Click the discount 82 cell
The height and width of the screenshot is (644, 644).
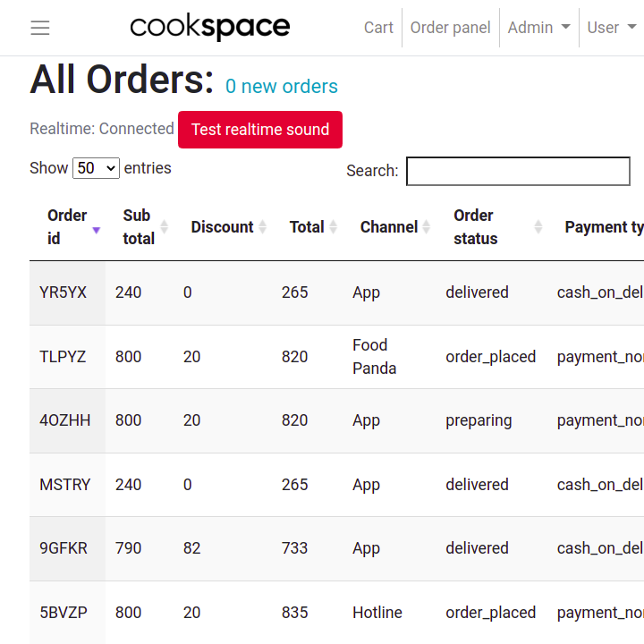(191, 548)
